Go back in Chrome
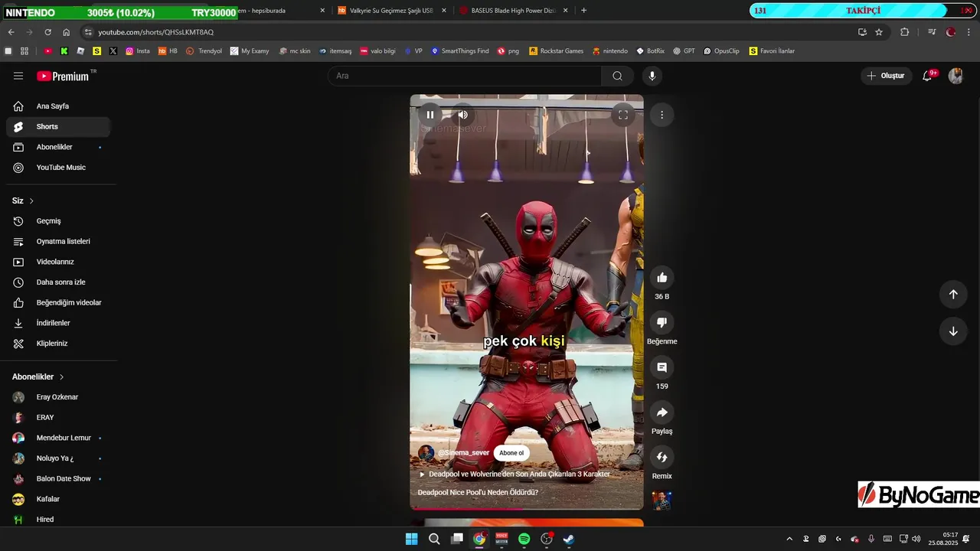Screen dimensions: 980x551 (11, 32)
